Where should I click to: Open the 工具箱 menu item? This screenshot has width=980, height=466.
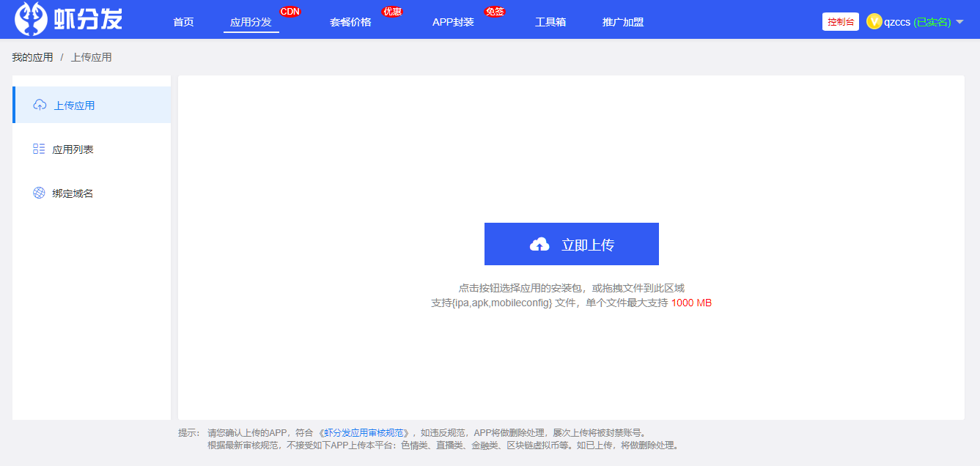(x=550, y=22)
